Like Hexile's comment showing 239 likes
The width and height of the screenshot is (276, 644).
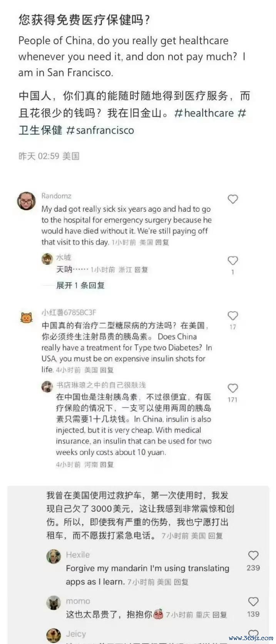click(253, 555)
